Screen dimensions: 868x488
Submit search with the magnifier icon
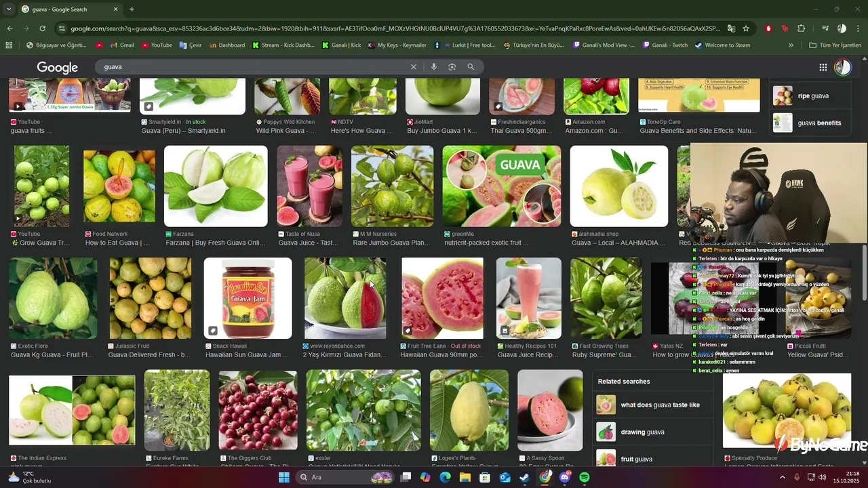pyautogui.click(x=471, y=67)
